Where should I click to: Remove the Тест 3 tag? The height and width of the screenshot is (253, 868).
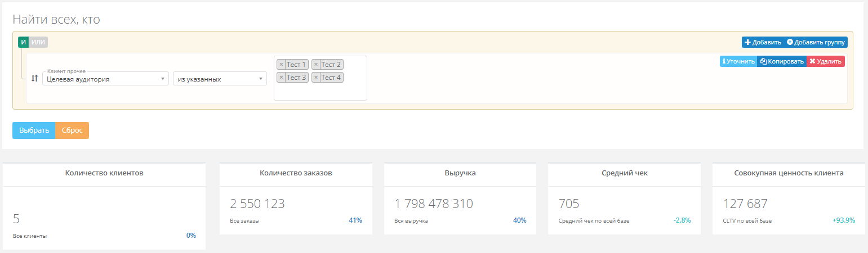click(x=282, y=78)
